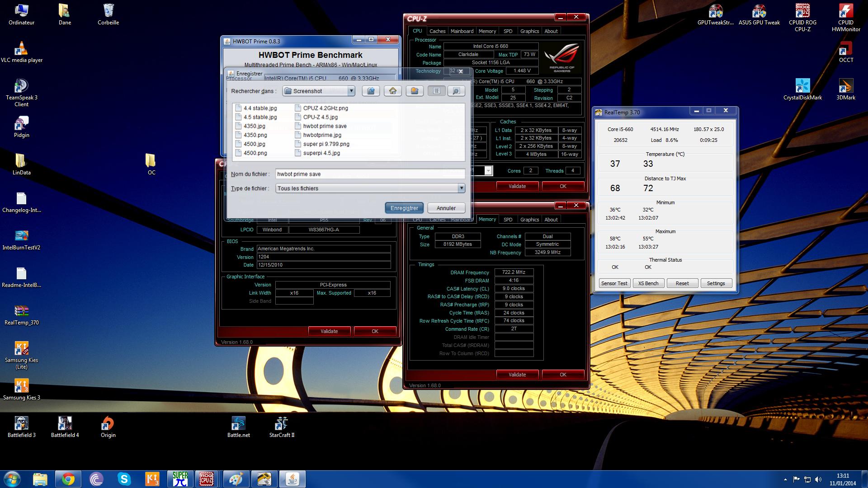Open CrystalDiskMark desktop icon
868x488 pixels.
[x=803, y=89]
